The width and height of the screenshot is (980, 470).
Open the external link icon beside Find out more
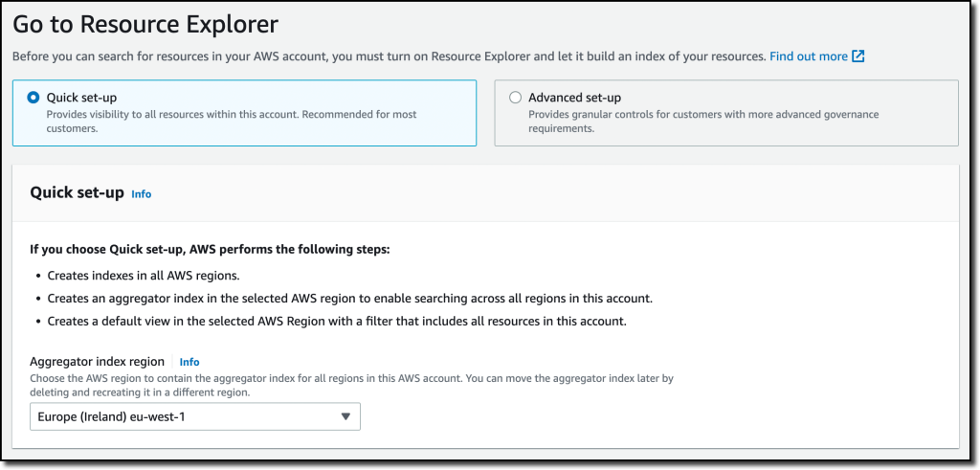coord(858,56)
